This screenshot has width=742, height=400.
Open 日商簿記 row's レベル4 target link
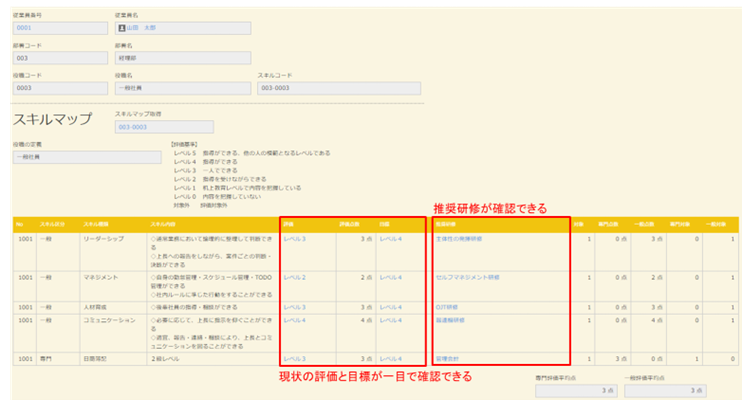coord(391,359)
